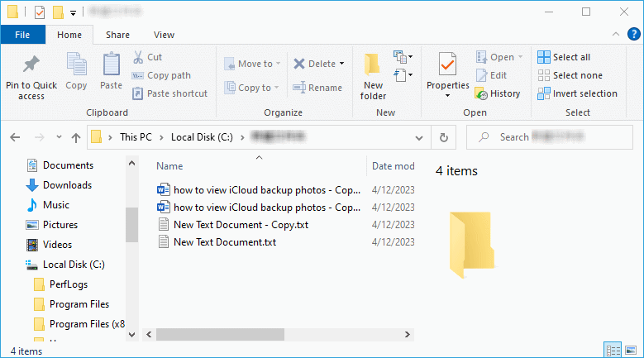This screenshot has width=644, height=358.
Task: Switch to Large icons view in status bar
Action: click(631, 351)
